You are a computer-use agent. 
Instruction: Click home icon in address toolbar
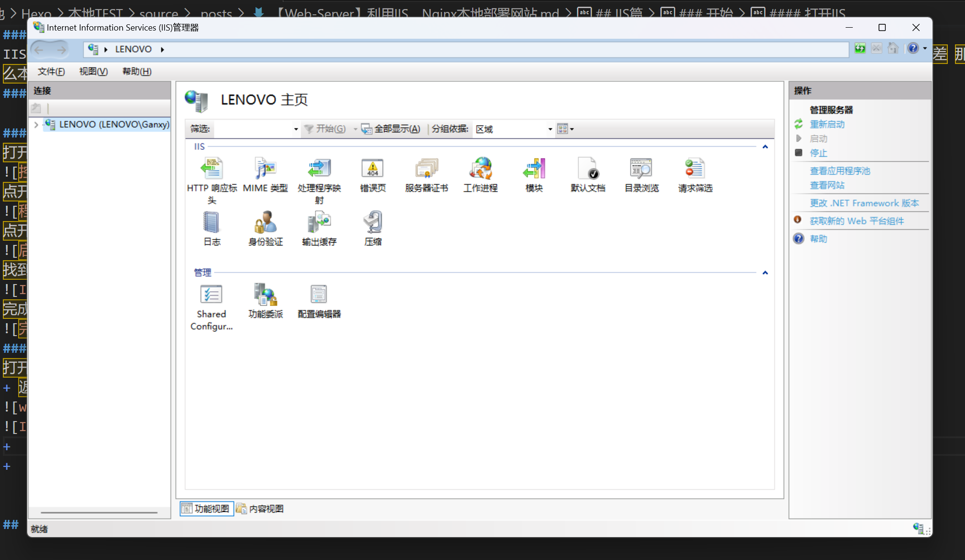click(x=893, y=48)
